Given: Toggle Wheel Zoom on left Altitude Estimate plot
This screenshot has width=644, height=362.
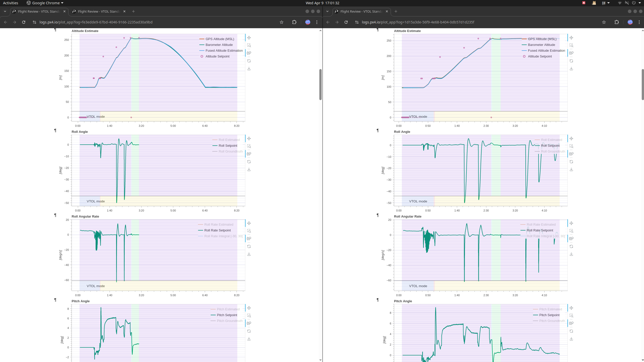Looking at the screenshot, I should point(249,53).
